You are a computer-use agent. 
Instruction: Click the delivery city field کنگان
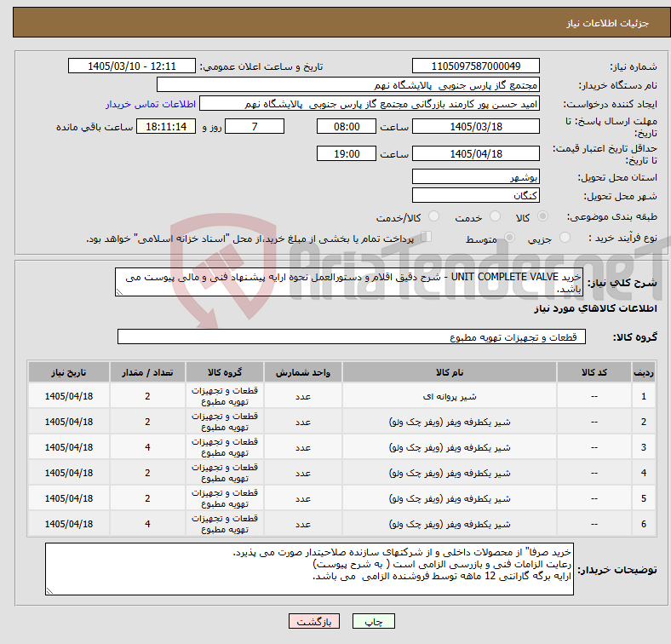pos(475,195)
